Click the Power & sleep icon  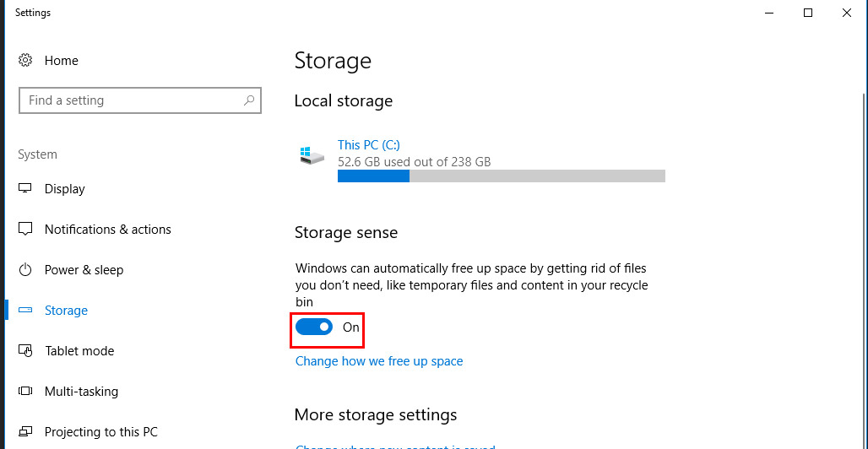coord(25,269)
